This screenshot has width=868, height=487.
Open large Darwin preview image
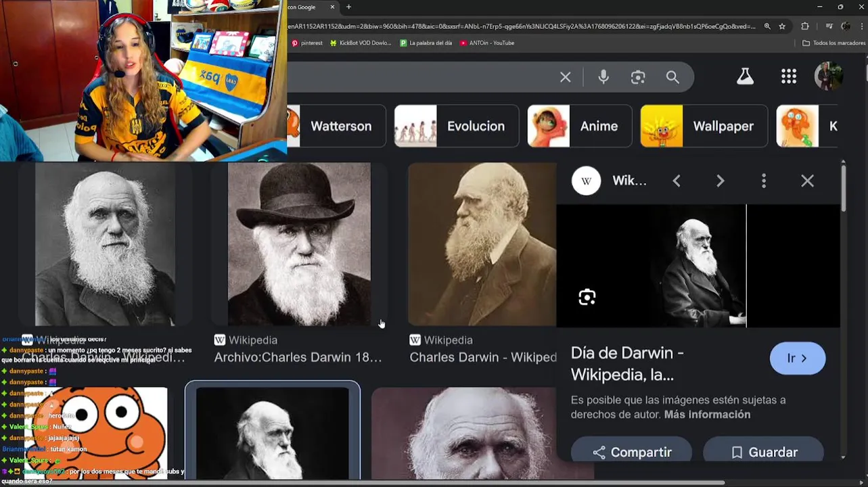pos(698,266)
